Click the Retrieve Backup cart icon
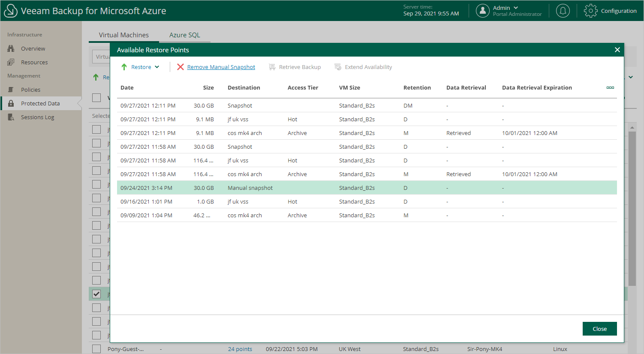The width and height of the screenshot is (644, 354). (272, 67)
